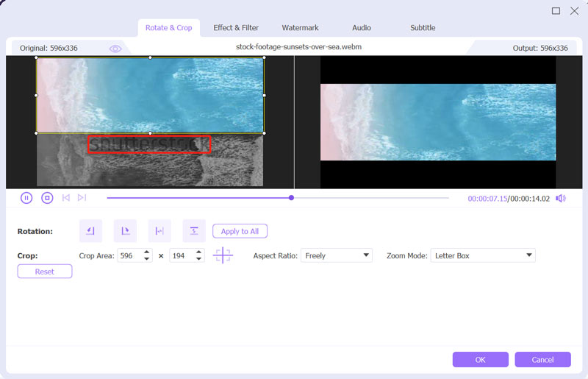Click the output preview video
This screenshot has width=588, height=379.
(x=438, y=122)
